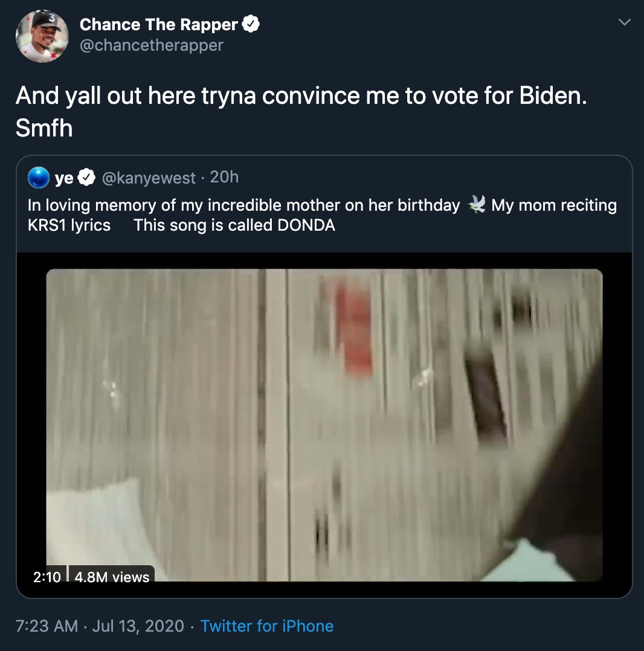
Task: Click the ye blue sphere avatar
Action: click(39, 178)
